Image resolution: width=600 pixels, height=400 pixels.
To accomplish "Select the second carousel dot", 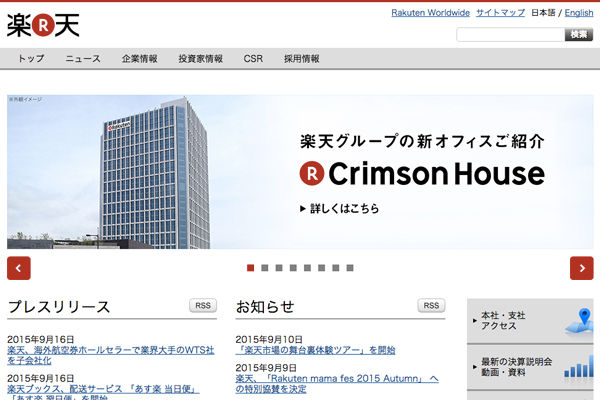I will 264,268.
